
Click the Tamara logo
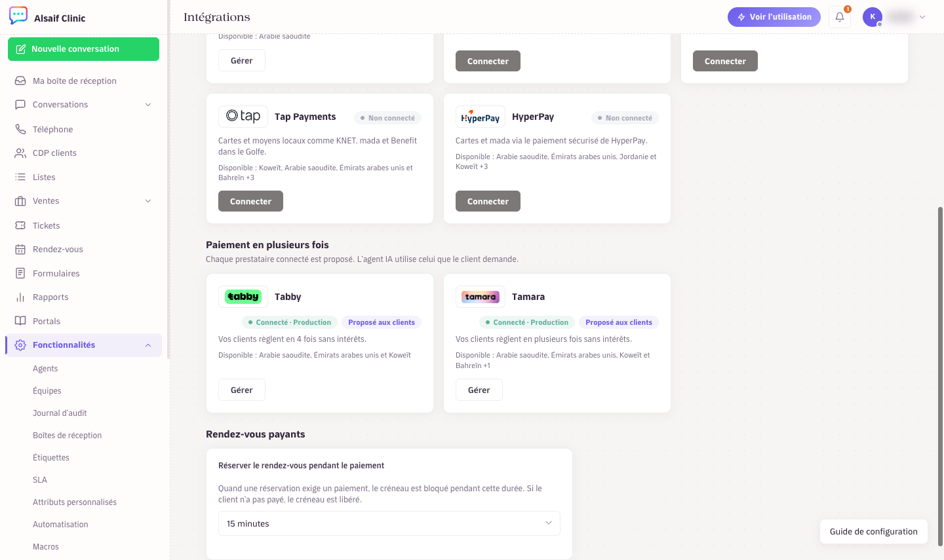tap(481, 297)
